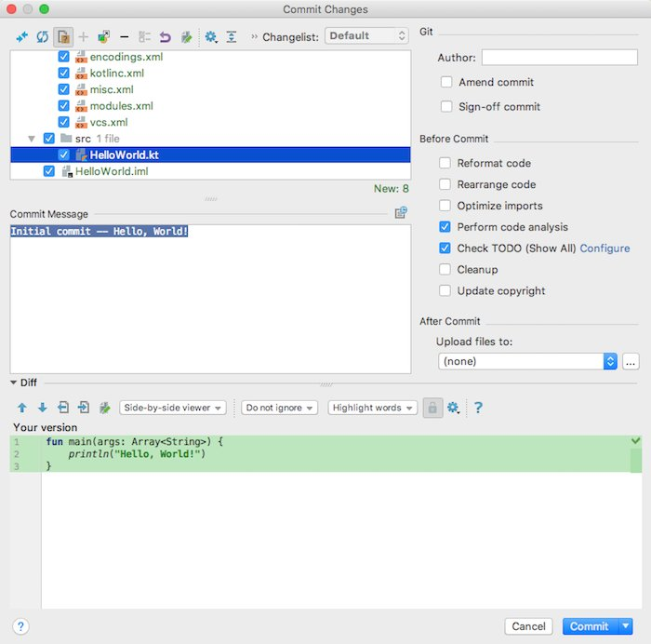
Task: Uncheck the misc.xml file checkbox
Action: [x=63, y=89]
